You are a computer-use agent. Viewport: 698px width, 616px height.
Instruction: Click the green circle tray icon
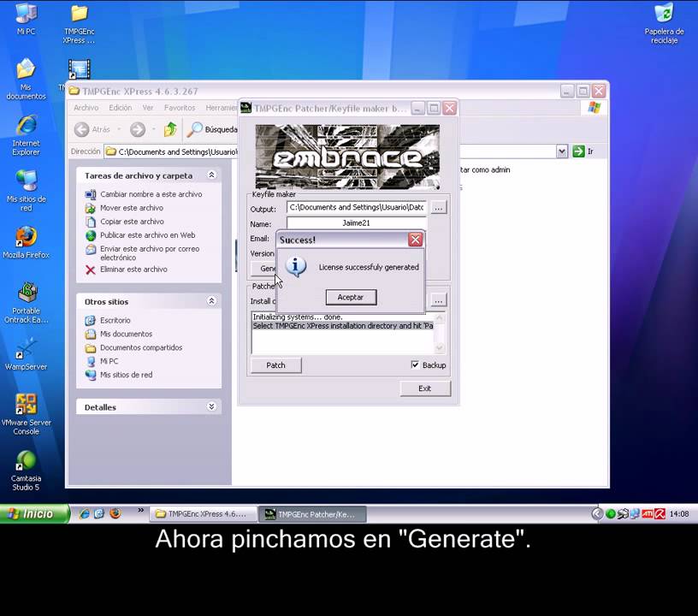pos(611,514)
